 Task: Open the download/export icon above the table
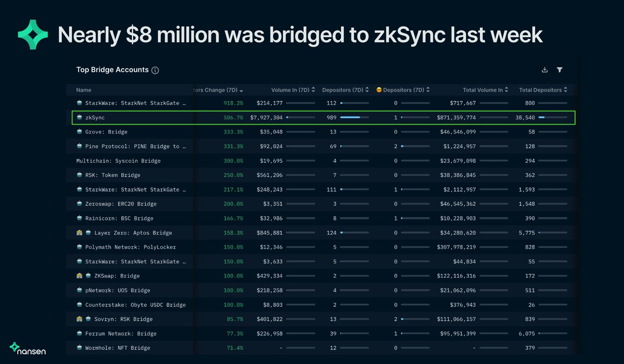click(x=544, y=69)
